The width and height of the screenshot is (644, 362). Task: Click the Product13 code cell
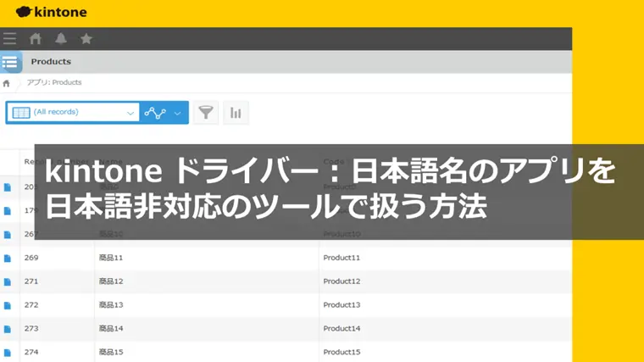341,305
